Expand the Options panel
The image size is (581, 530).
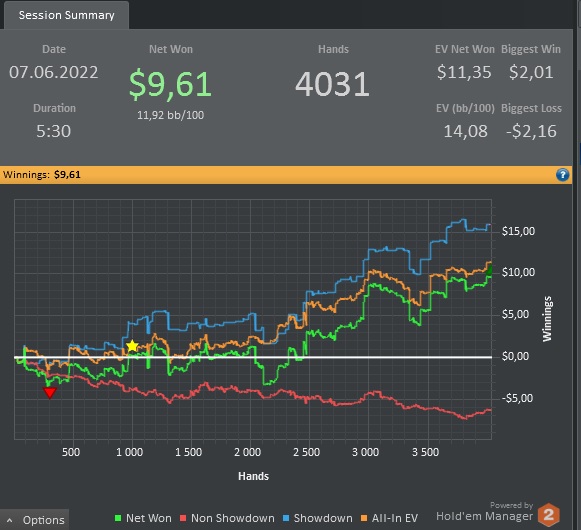pyautogui.click(x=34, y=520)
